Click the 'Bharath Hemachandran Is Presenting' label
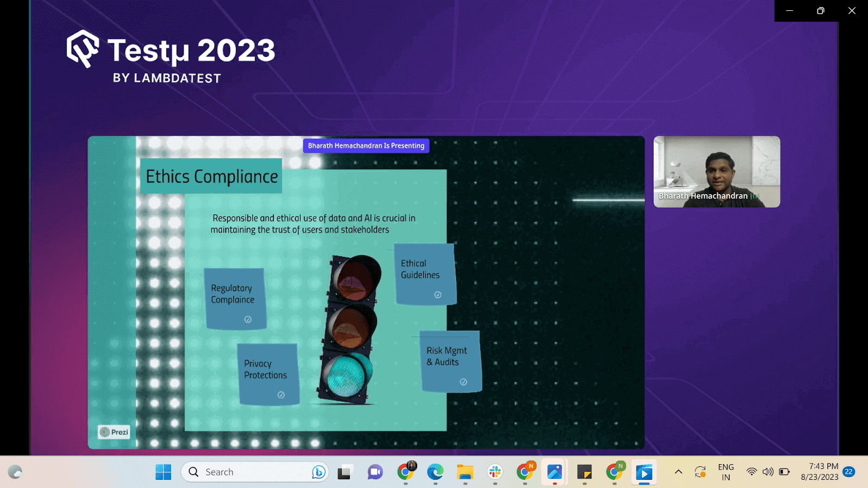The width and height of the screenshot is (868, 488). click(x=366, y=146)
